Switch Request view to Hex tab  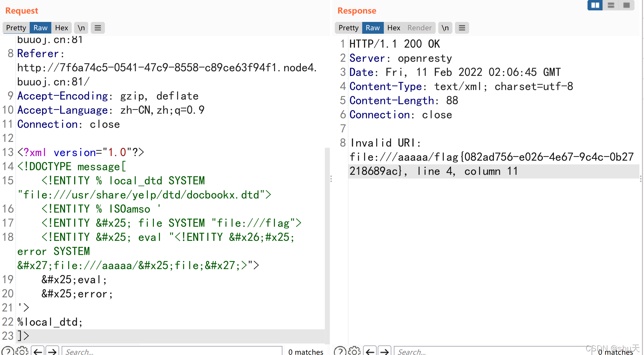click(61, 28)
